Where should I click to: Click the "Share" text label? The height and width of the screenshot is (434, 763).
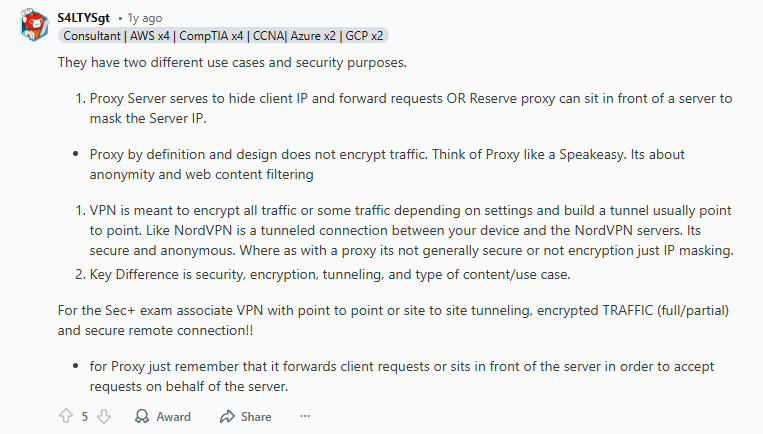point(255,416)
